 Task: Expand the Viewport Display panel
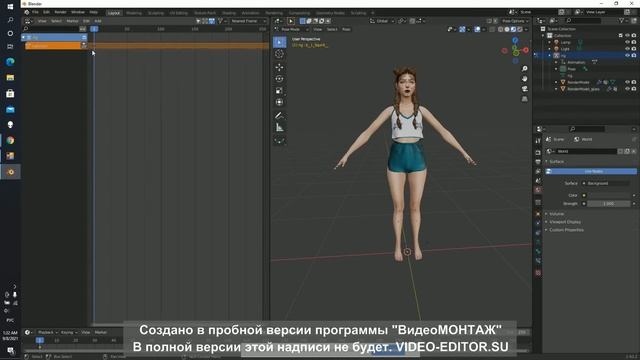564,222
